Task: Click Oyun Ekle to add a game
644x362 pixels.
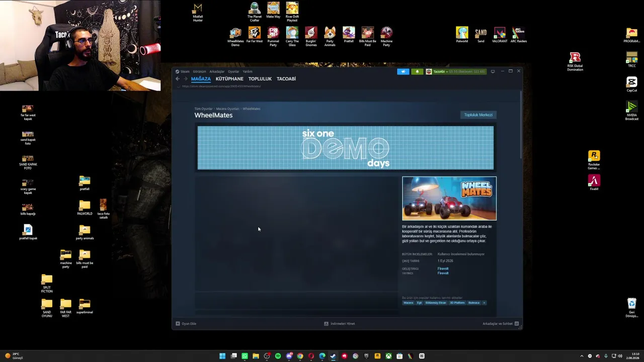Action: 186,324
